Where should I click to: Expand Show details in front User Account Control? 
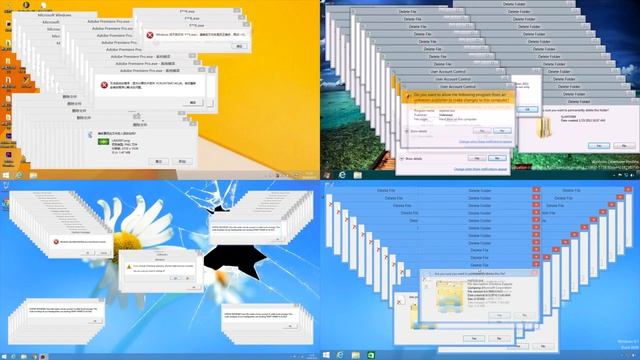[x=416, y=131]
